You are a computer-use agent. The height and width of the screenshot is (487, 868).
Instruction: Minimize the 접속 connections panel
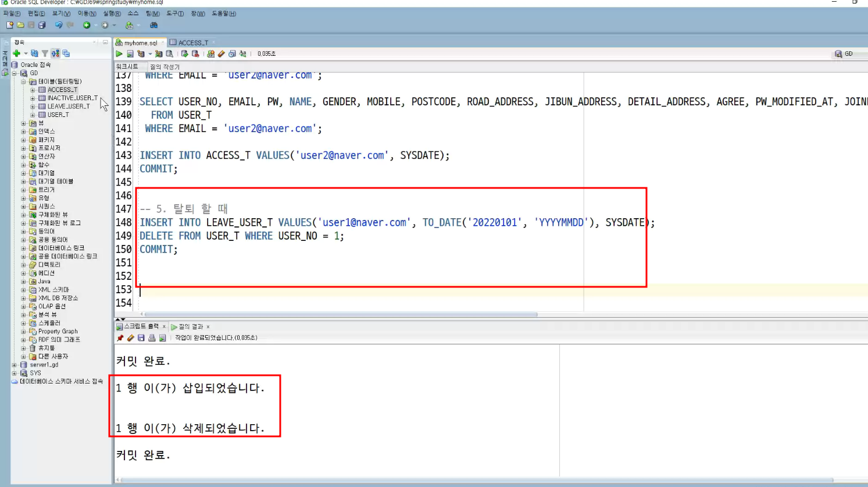105,42
